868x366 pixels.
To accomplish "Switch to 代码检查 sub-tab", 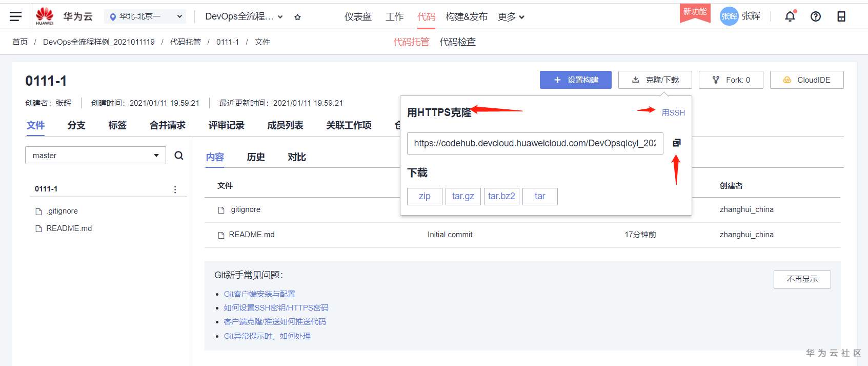I will coord(458,42).
